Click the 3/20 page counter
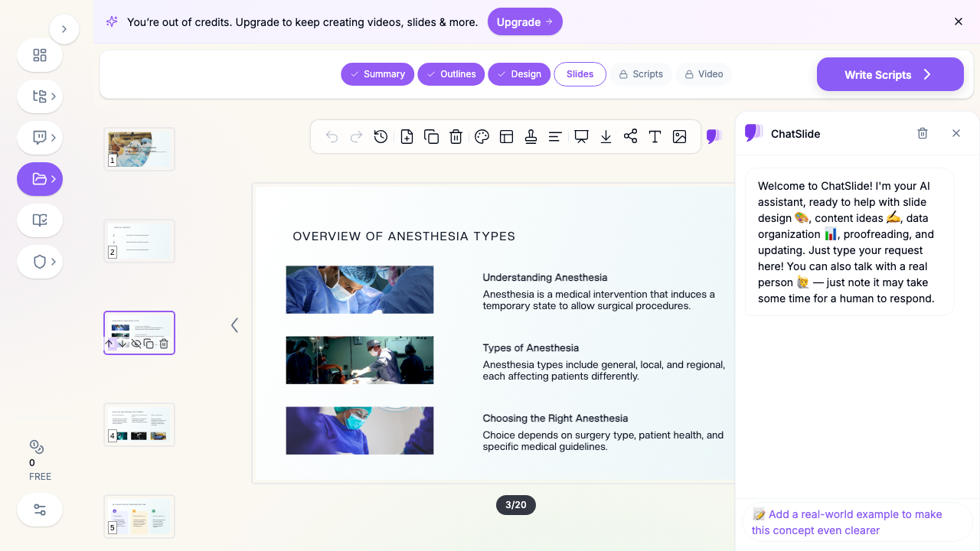 pos(516,505)
